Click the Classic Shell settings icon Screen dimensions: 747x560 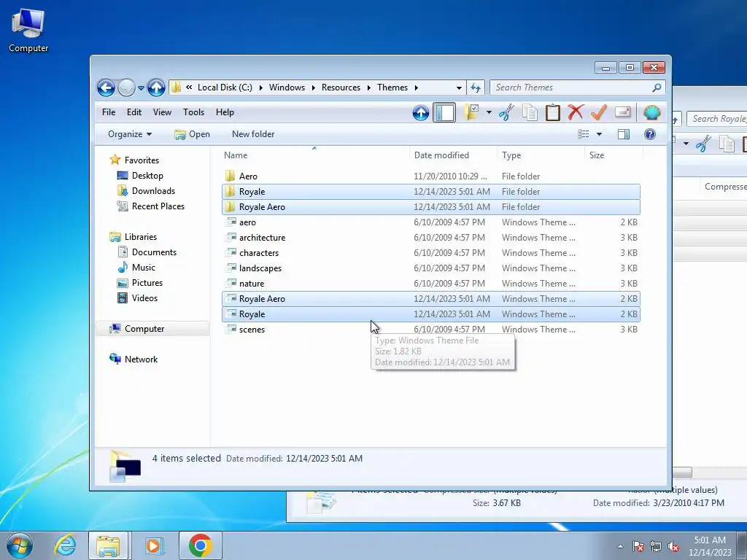coord(651,113)
